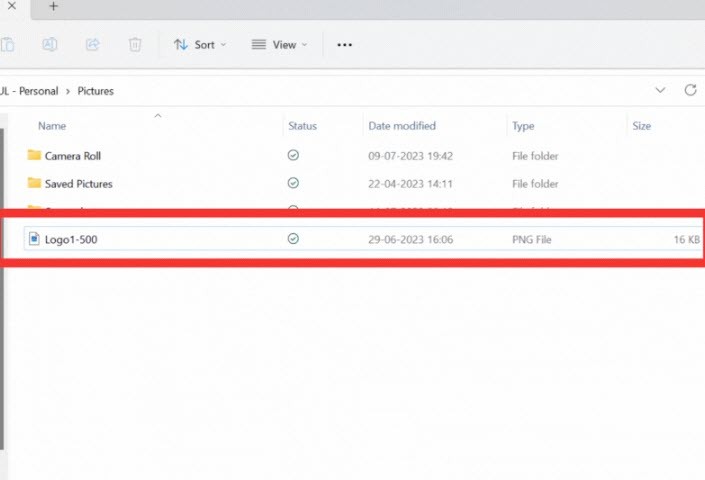Screen dimensions: 705x480
Task: Click the Logo1-500 PNG file icon
Action: point(34,239)
